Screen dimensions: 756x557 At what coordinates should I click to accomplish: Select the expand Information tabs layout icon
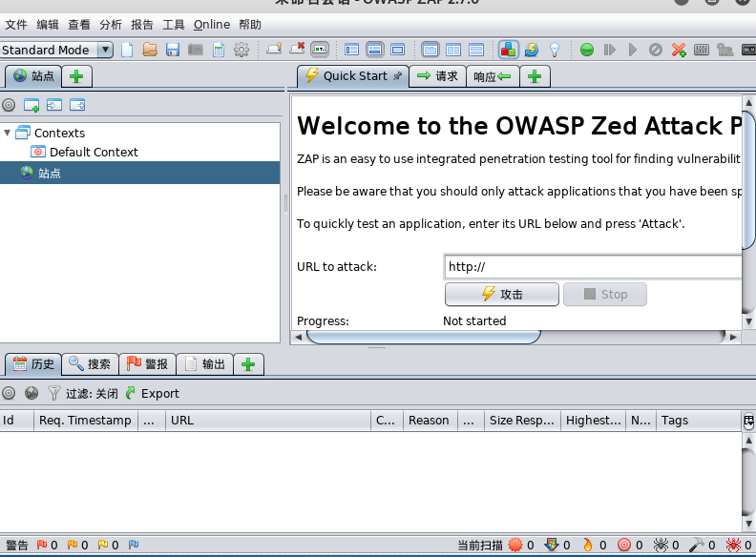[374, 50]
